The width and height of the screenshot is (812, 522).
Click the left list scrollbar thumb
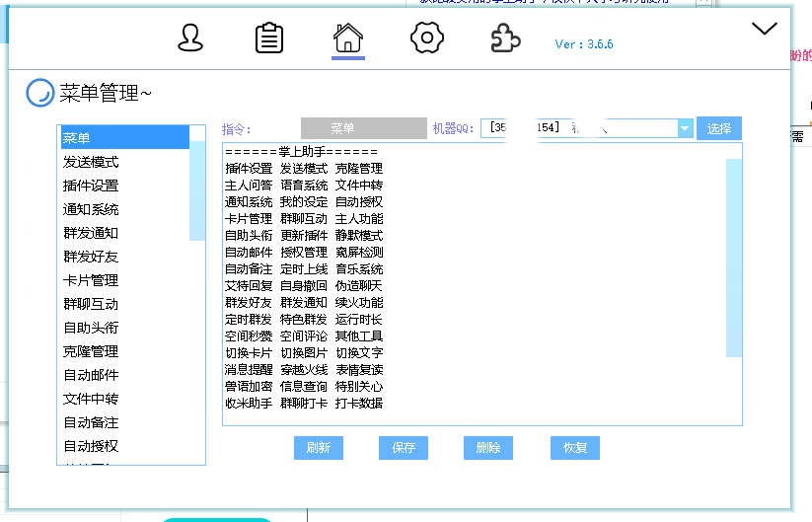pos(197,190)
